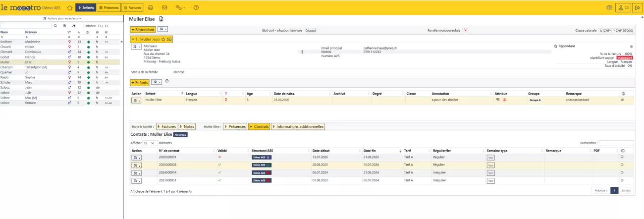Expand 'Actions pour les enfants' menu
Image resolution: width=644 pixels, height=219 pixels.
[x=62, y=18]
